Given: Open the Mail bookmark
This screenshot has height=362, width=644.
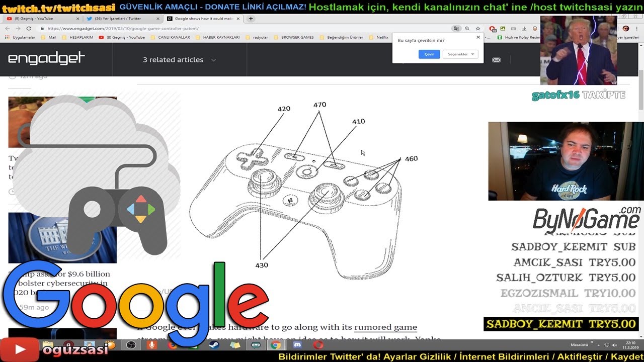Looking at the screenshot, I should pos(48,37).
